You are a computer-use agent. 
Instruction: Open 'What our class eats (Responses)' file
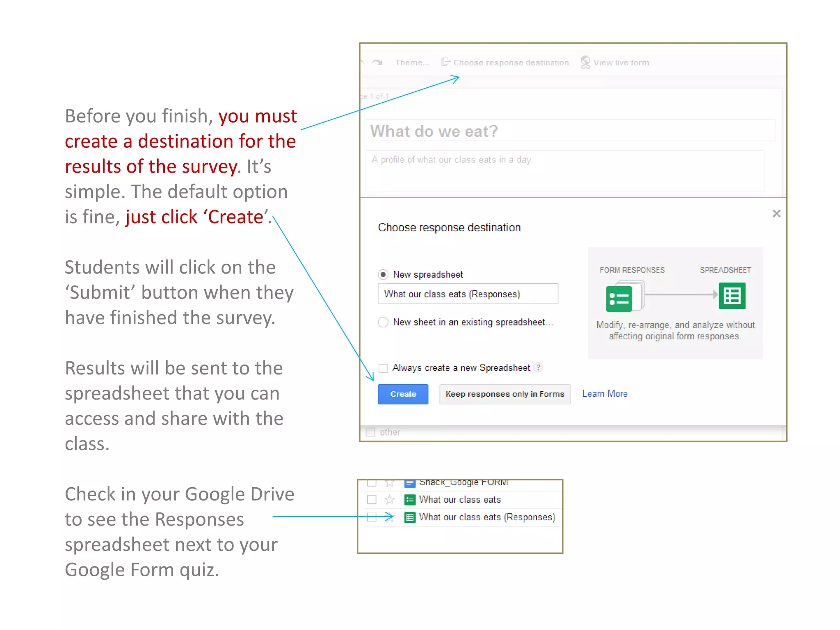487,517
